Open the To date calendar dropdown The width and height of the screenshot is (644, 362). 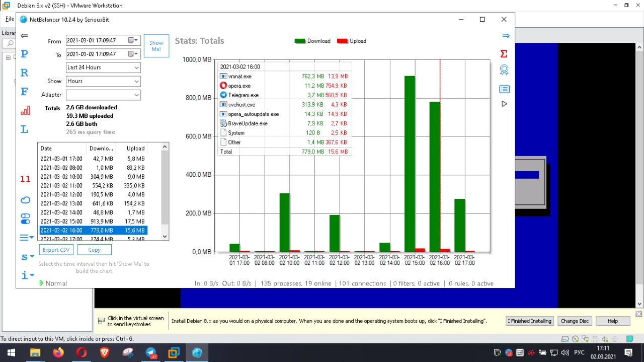[133, 54]
